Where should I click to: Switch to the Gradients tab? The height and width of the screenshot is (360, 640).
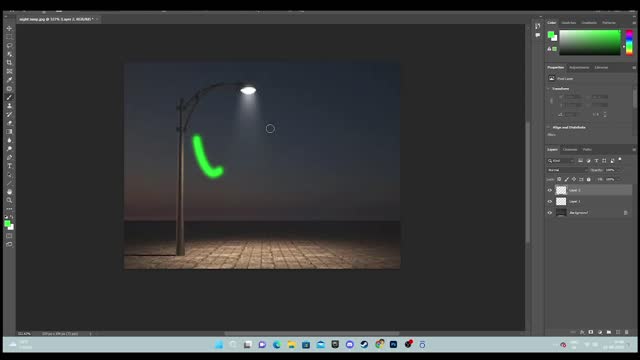pos(589,23)
